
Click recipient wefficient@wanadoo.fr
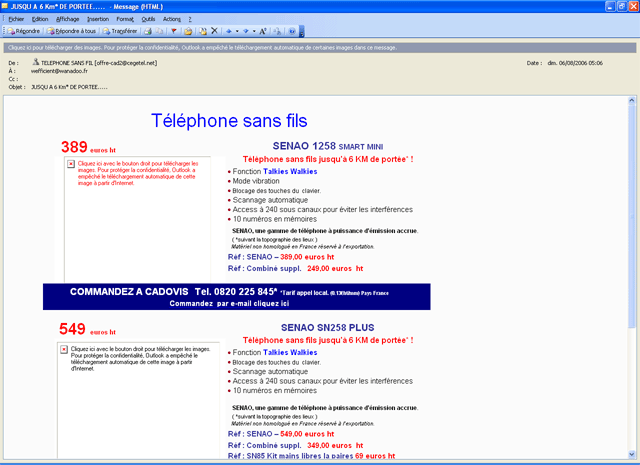coord(59,71)
